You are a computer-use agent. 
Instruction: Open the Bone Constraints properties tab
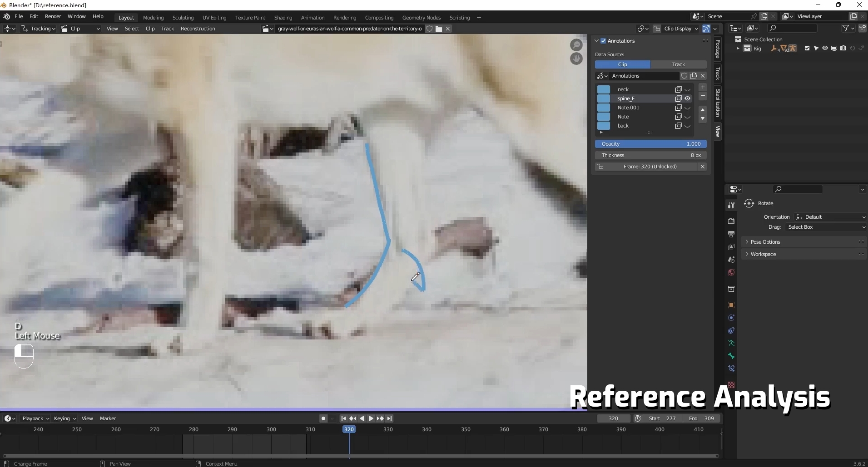(731, 369)
